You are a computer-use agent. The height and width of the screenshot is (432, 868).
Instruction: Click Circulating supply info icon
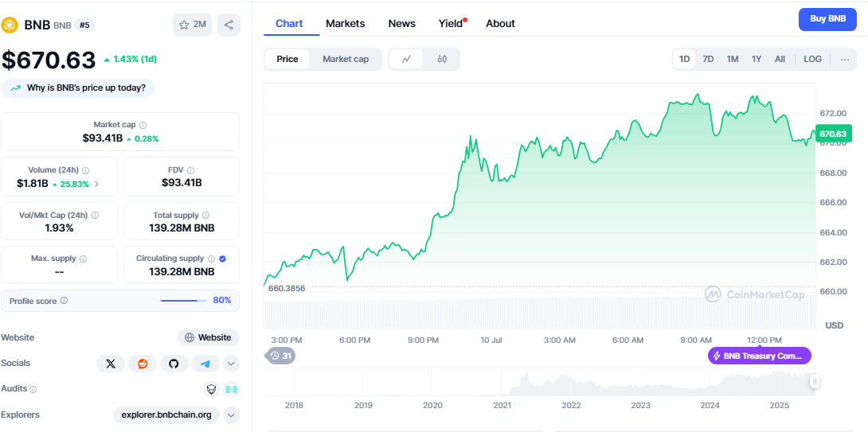pos(211,259)
